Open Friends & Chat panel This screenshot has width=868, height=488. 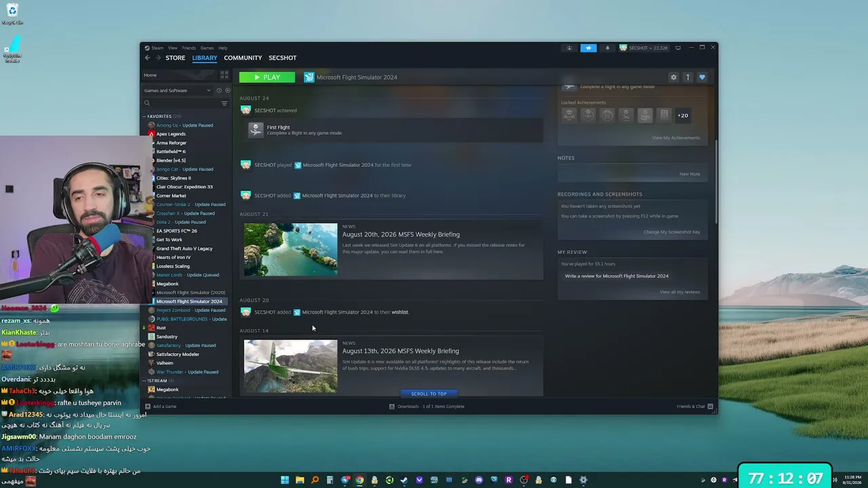tap(694, 407)
